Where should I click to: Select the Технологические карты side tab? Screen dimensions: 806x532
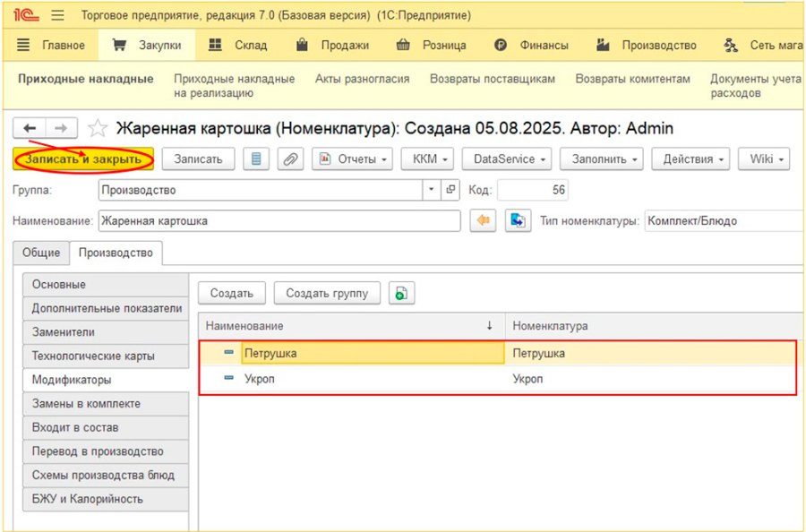click(106, 356)
